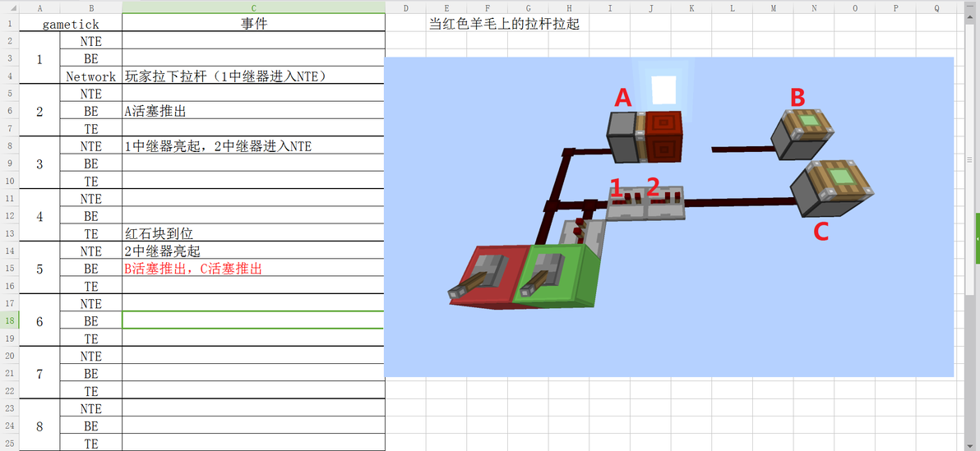Select row 18 header
980x451 pixels.
click(9, 321)
